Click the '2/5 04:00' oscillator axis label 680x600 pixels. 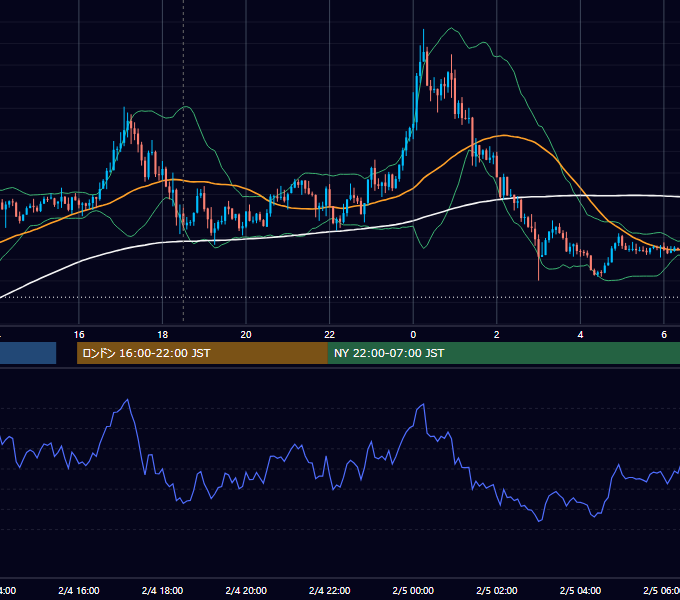click(x=580, y=591)
